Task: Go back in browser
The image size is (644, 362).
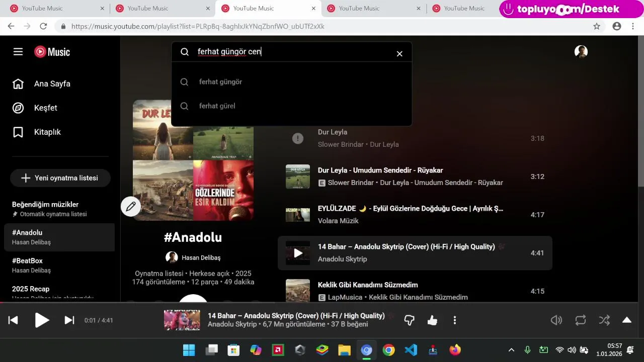Action: tap(11, 26)
